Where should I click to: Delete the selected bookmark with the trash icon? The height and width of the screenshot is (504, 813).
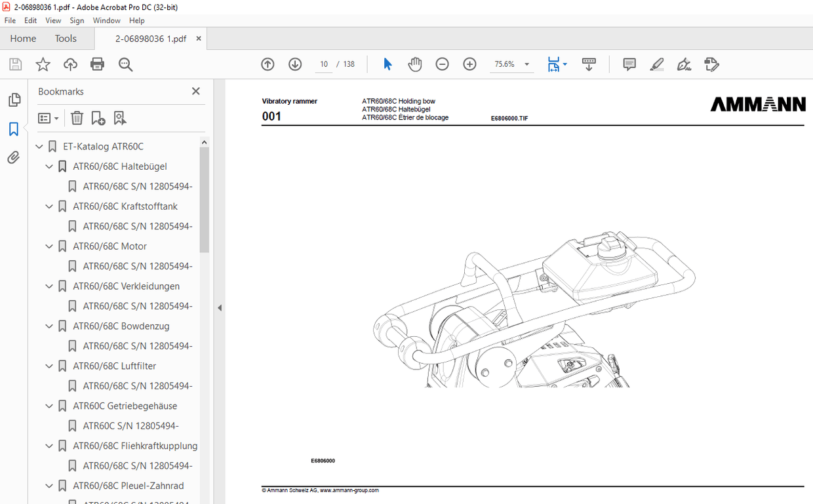coord(77,118)
